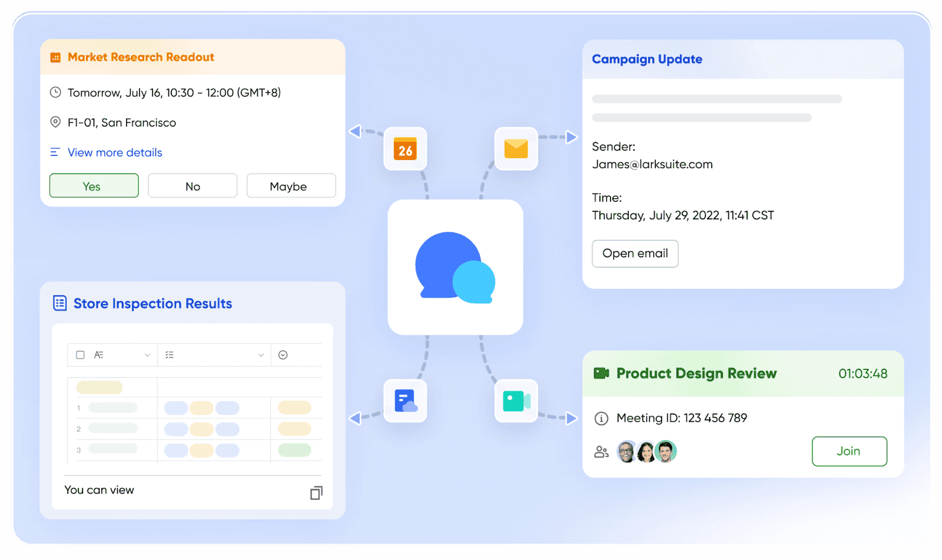Screen dimensions: 942x560
Task: Open the Google Calendar icon
Action: point(404,149)
